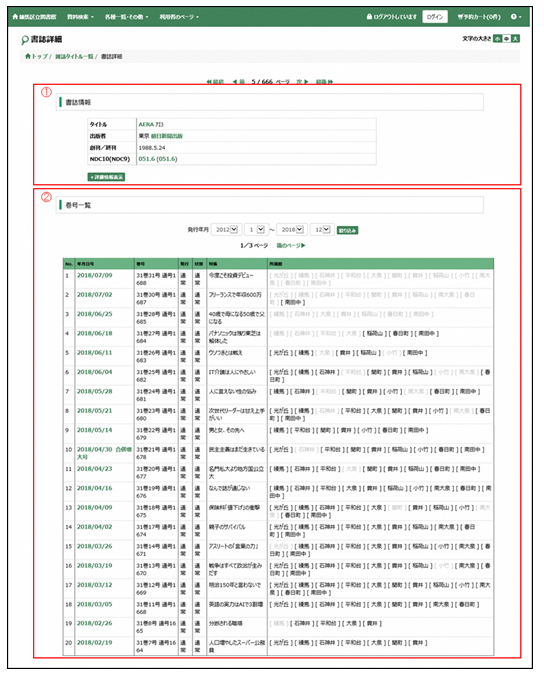The image size is (544, 679).
Task: Open the end year dropdown showing 2018
Action: pyautogui.click(x=292, y=230)
